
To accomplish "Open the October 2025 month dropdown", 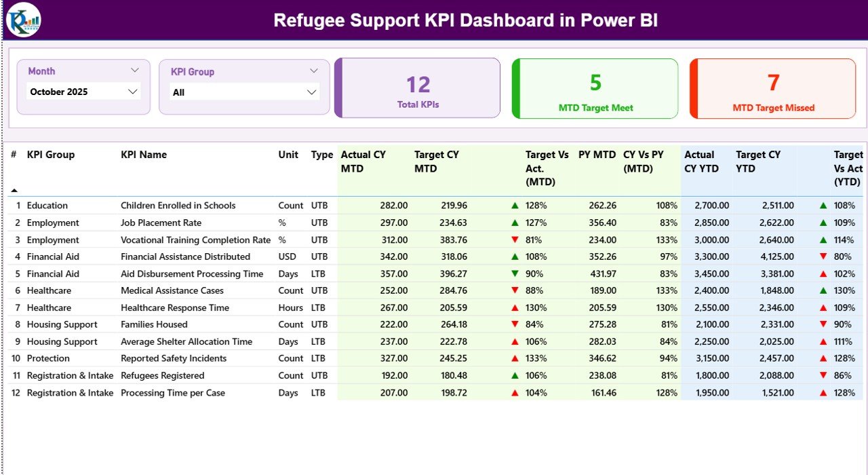I will coord(134,92).
